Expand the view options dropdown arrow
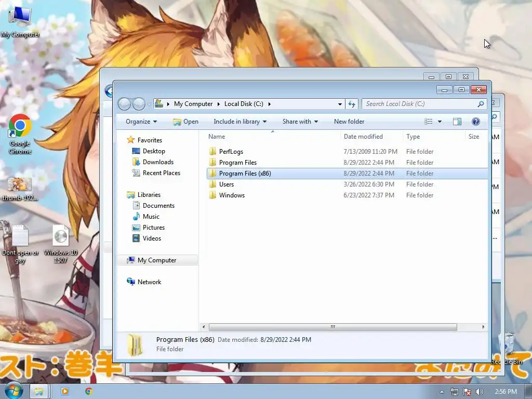 coord(440,122)
